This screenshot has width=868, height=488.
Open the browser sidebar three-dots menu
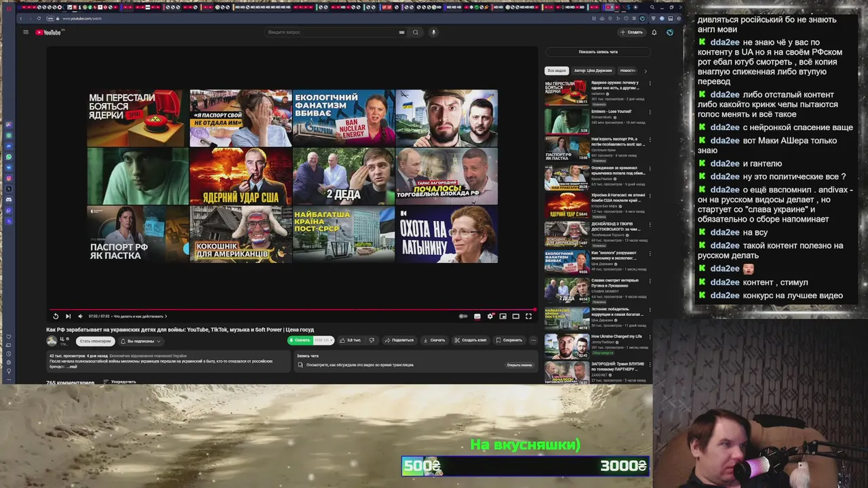click(x=9, y=380)
